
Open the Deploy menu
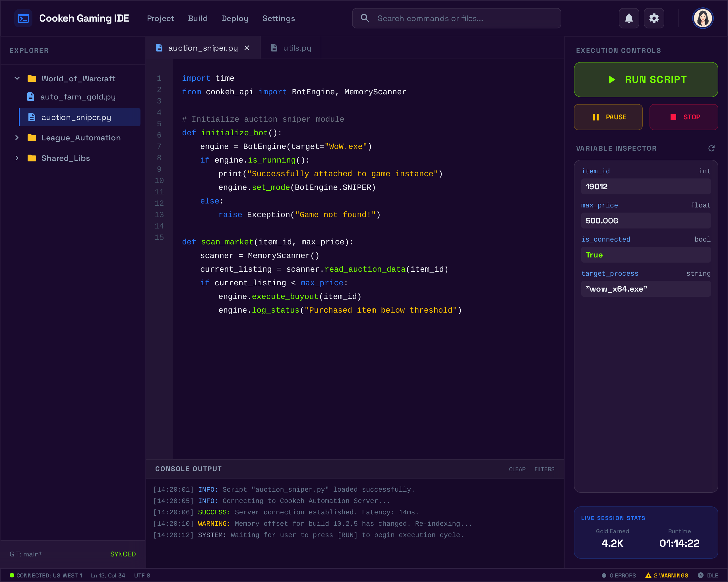pos(235,18)
